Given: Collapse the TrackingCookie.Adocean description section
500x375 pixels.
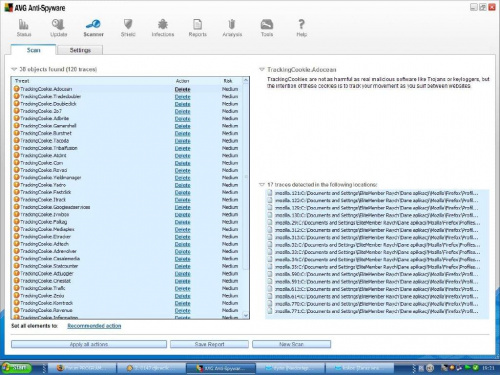Looking at the screenshot, I should 262,70.
